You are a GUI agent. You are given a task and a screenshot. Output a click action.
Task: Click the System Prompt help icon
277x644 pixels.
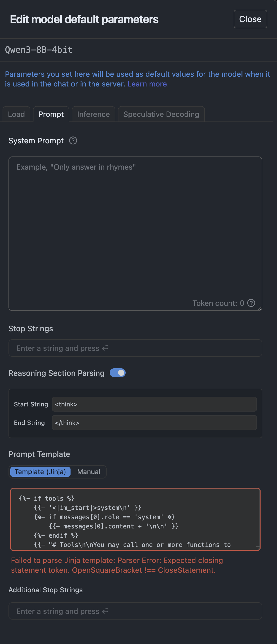click(73, 141)
